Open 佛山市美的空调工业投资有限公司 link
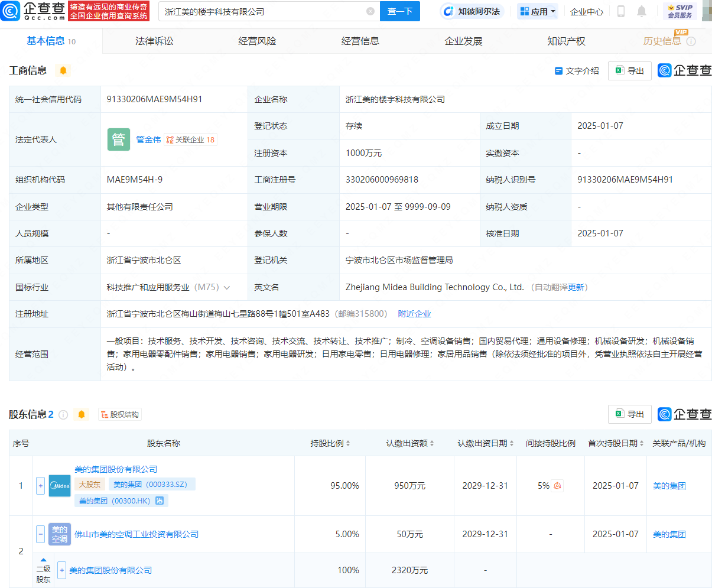 tap(136, 534)
